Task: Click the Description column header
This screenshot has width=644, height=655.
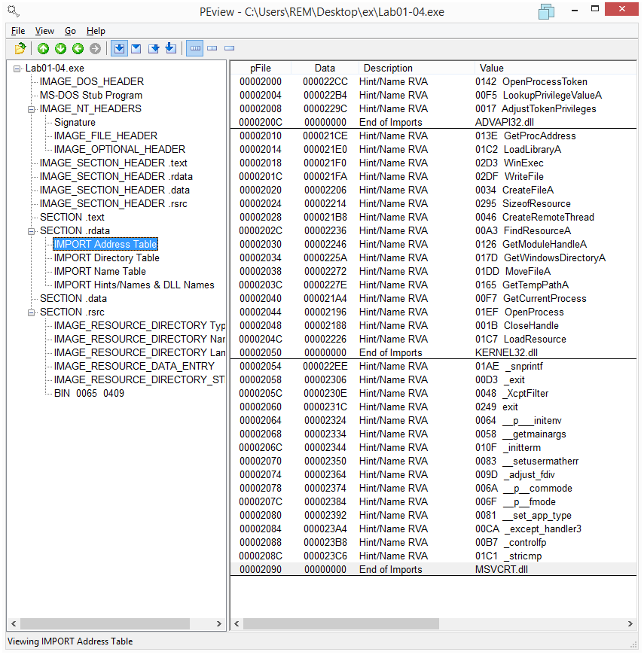Action: 417,68
